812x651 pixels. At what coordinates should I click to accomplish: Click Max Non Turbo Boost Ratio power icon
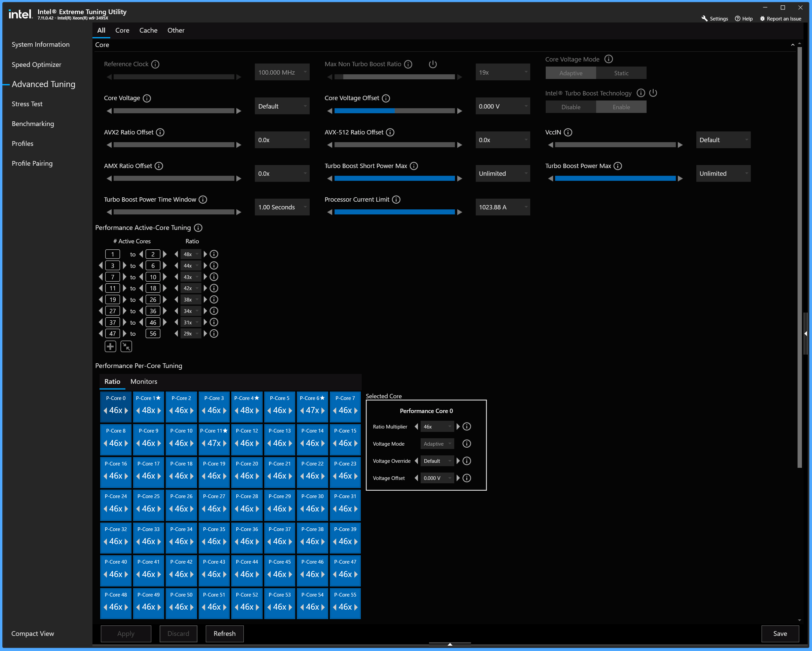(x=433, y=65)
